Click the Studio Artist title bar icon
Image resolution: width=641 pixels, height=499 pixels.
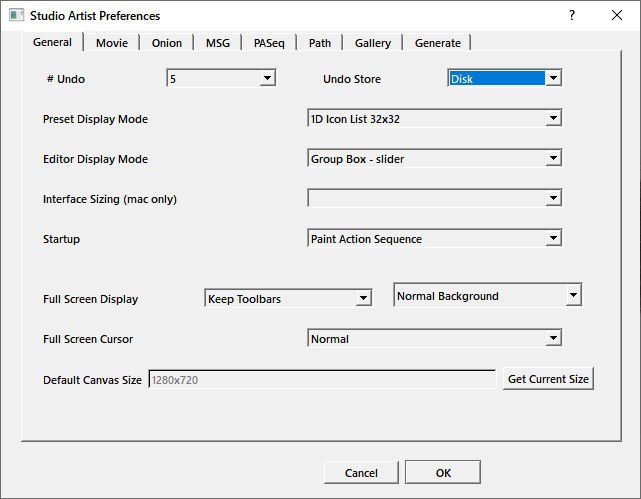[16, 16]
